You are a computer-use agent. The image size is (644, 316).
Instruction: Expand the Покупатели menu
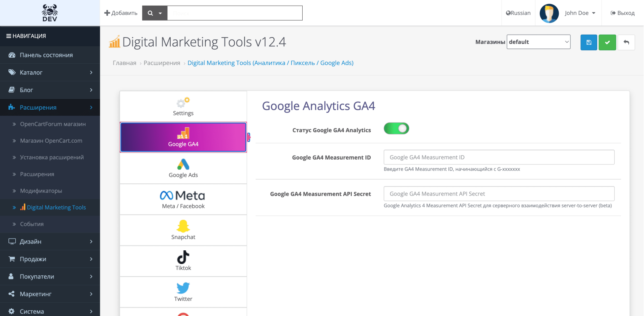[x=50, y=276]
